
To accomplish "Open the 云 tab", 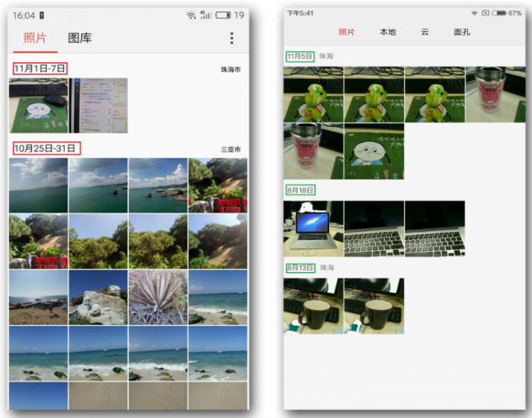I will tap(425, 32).
